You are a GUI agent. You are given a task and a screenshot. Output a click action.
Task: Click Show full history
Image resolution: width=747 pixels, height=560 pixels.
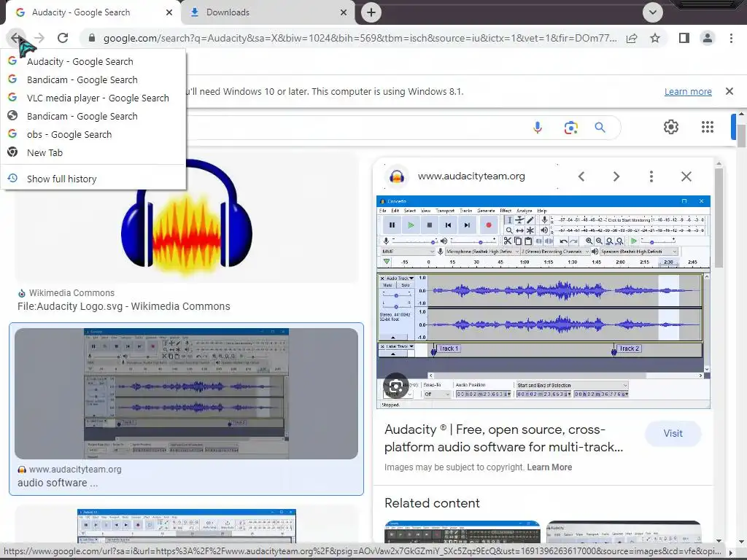(x=93, y=179)
